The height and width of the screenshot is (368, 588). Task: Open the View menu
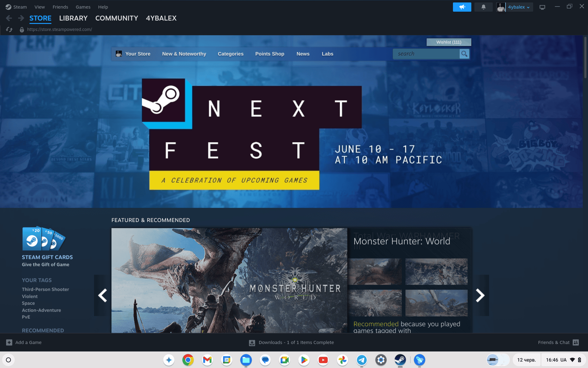[40, 7]
